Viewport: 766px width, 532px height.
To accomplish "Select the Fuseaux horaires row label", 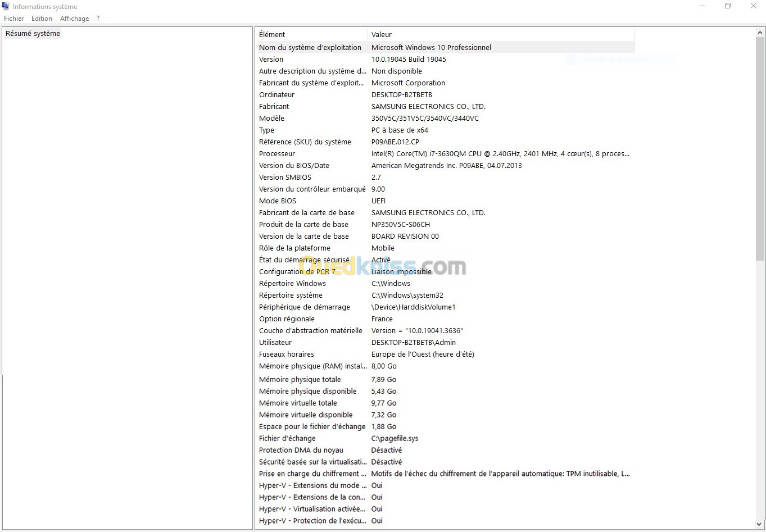I will (287, 354).
